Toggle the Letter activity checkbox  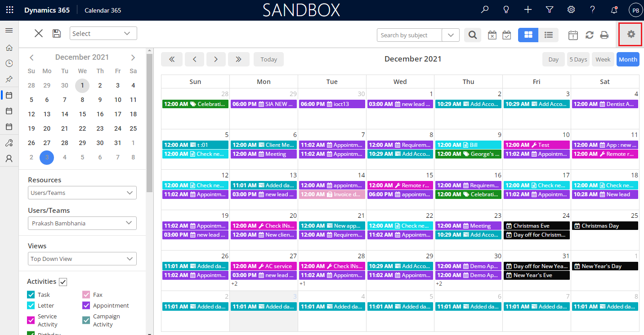[x=31, y=305]
